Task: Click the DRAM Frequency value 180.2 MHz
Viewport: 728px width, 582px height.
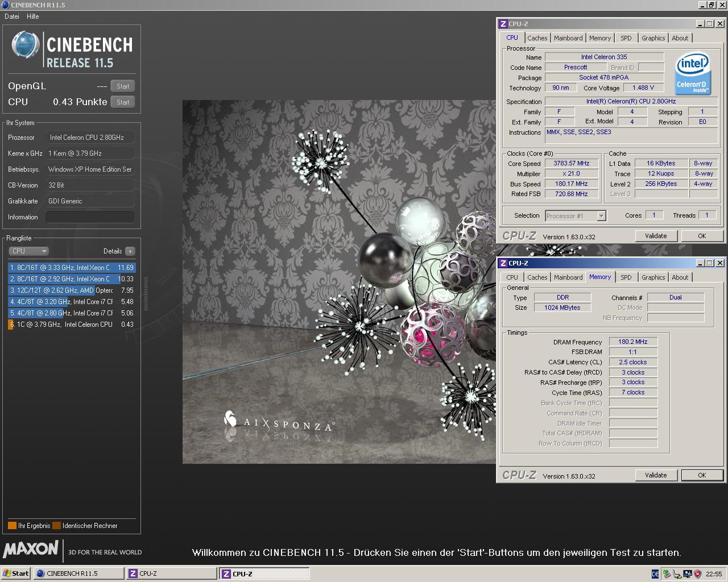Action: [x=633, y=342]
